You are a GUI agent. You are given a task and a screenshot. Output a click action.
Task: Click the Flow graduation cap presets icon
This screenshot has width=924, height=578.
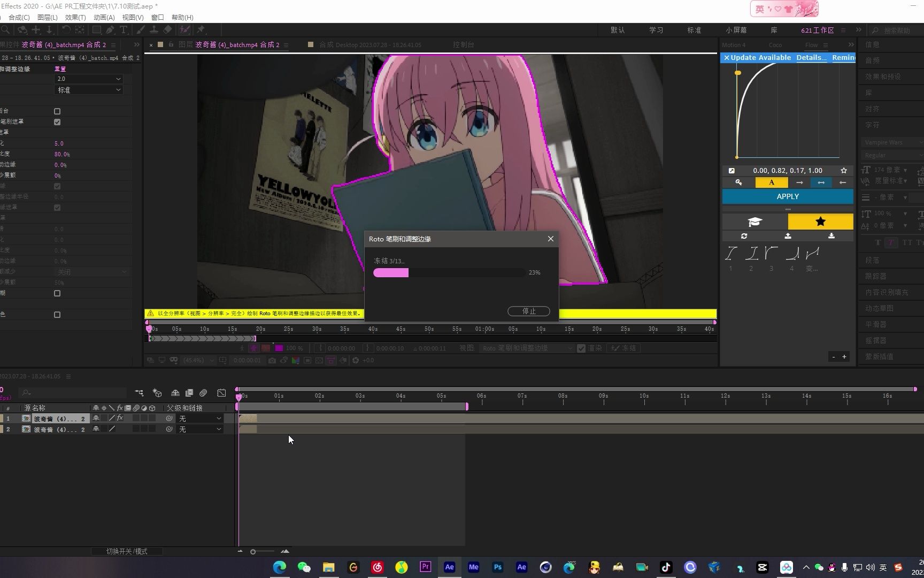(754, 221)
